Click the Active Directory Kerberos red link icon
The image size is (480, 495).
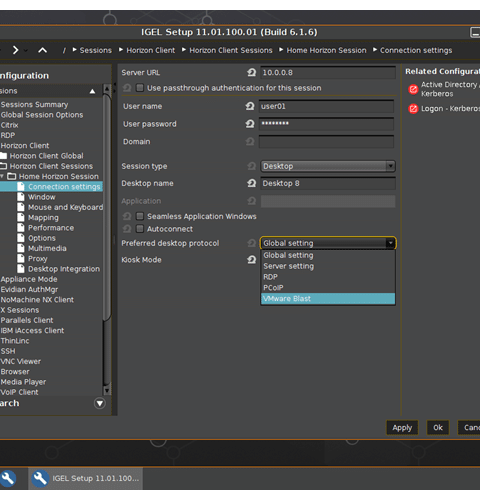[413, 89]
